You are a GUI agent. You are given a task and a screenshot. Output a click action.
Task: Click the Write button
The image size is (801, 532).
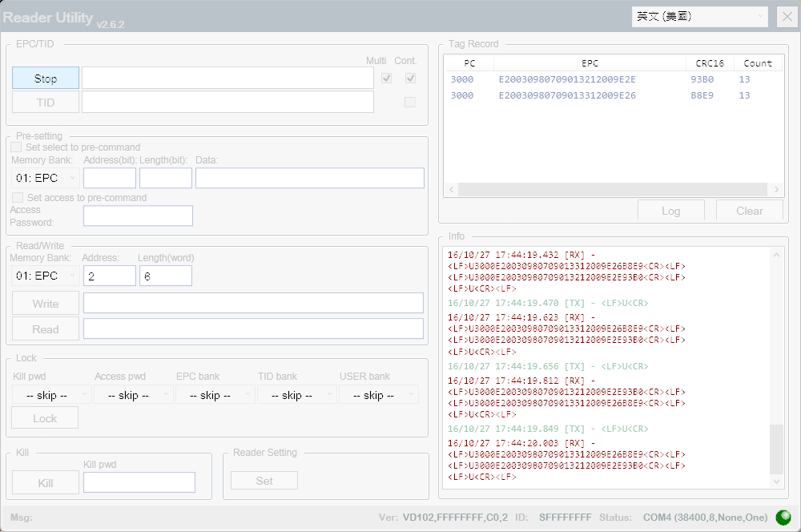coord(46,304)
